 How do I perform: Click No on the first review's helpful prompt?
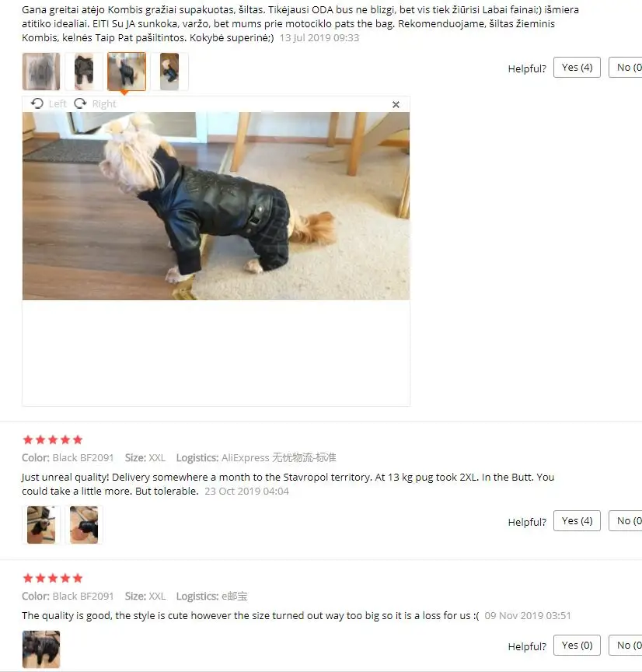tap(626, 68)
